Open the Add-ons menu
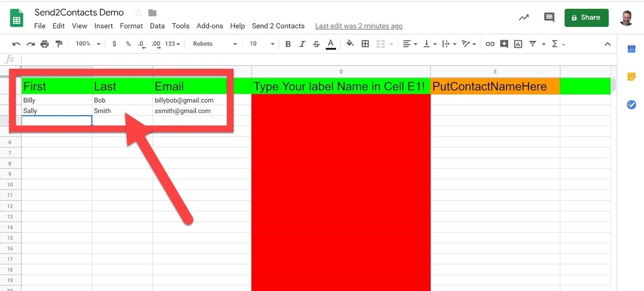This screenshot has width=644, height=291. [x=210, y=26]
